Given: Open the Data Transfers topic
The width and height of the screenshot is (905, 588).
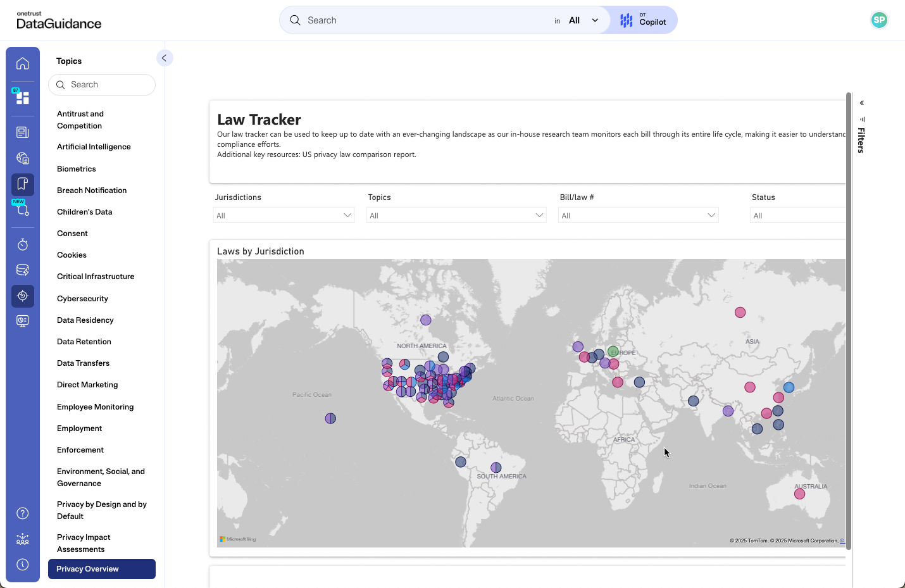Looking at the screenshot, I should [x=83, y=363].
